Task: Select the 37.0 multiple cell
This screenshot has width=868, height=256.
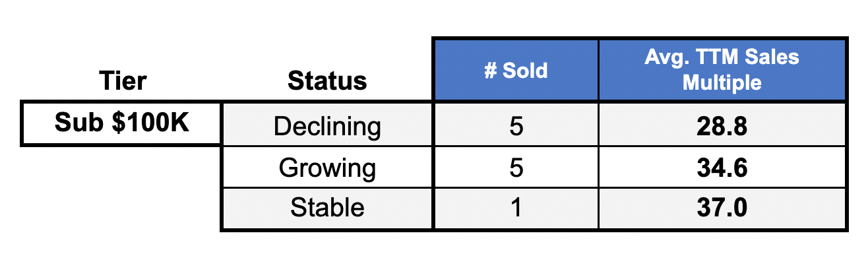Action: [722, 208]
